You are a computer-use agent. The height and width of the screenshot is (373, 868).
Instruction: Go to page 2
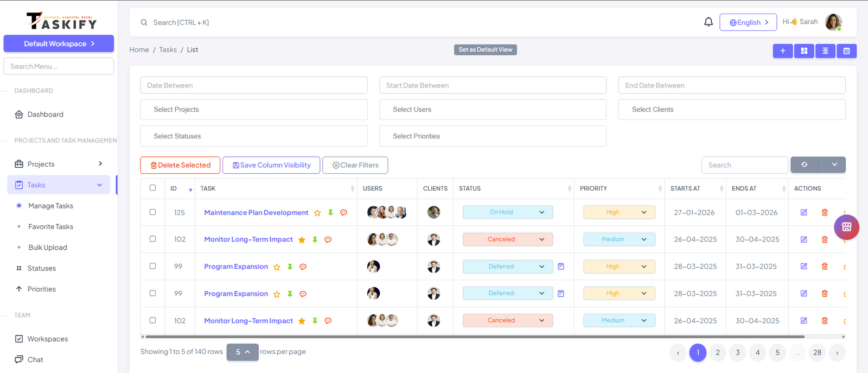(x=718, y=352)
